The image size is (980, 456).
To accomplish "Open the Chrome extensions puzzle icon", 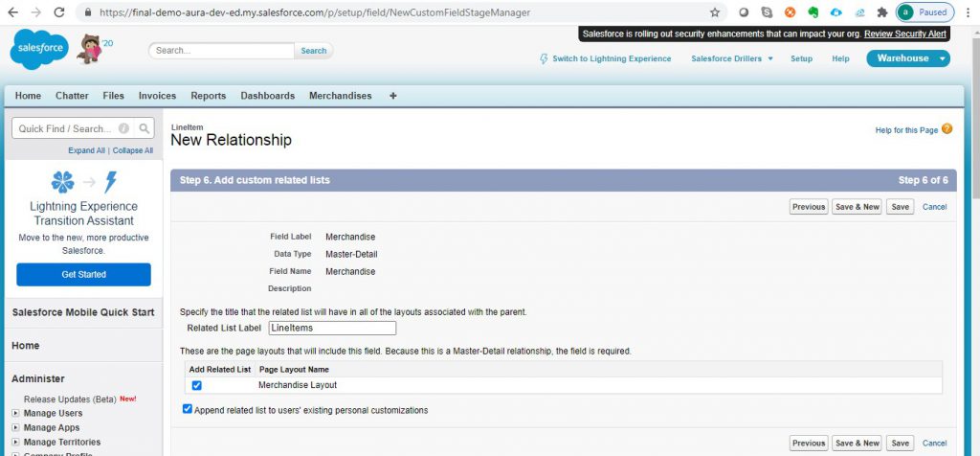I will click(x=881, y=12).
